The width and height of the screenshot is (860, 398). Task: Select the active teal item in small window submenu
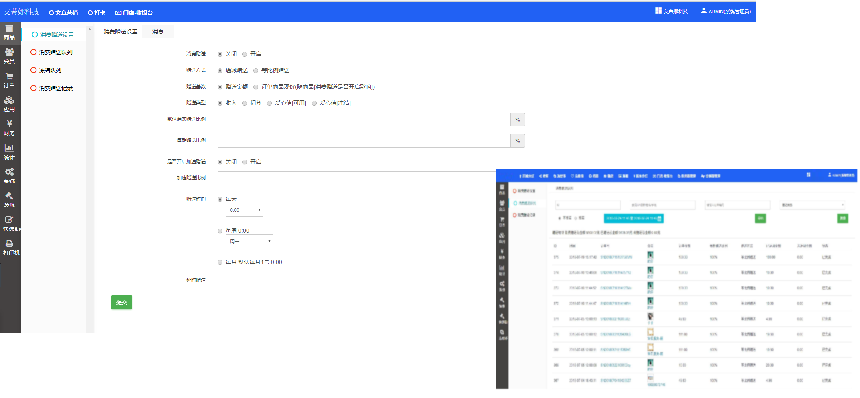tap(527, 203)
